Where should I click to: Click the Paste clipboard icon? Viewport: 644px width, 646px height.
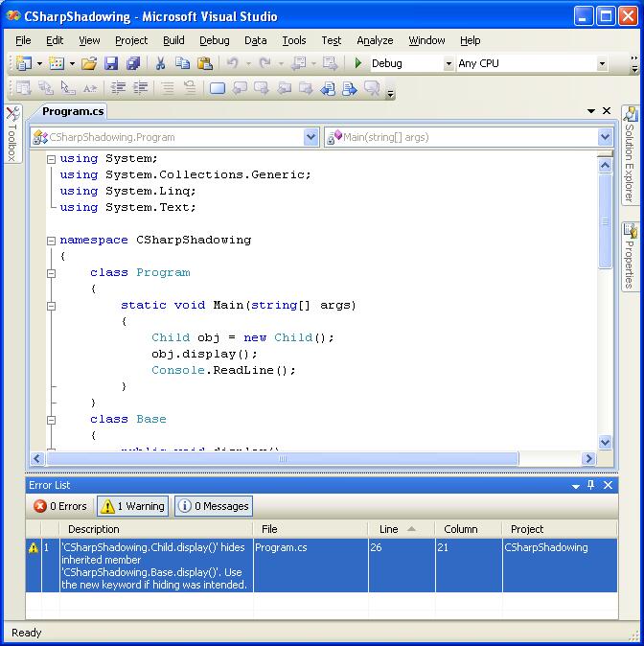205,63
